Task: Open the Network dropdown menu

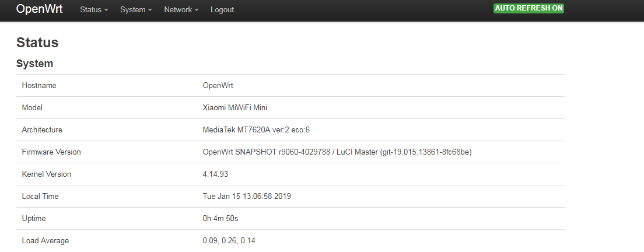Action: pyautogui.click(x=181, y=9)
